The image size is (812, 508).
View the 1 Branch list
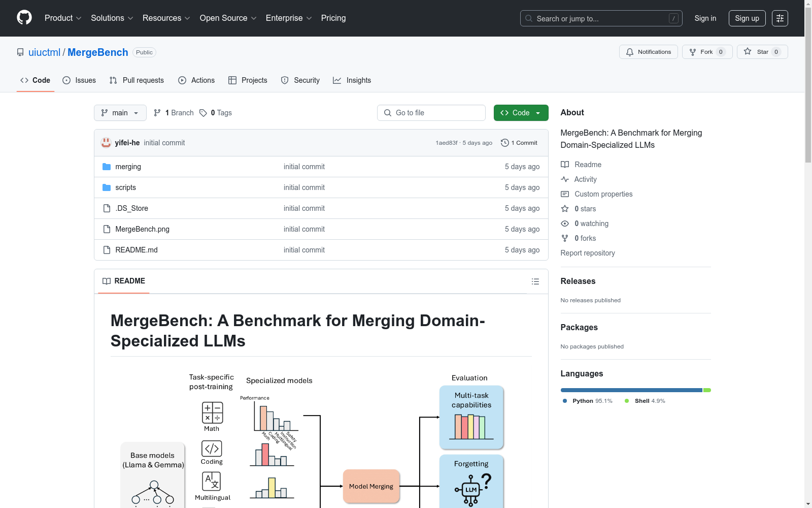coord(174,113)
